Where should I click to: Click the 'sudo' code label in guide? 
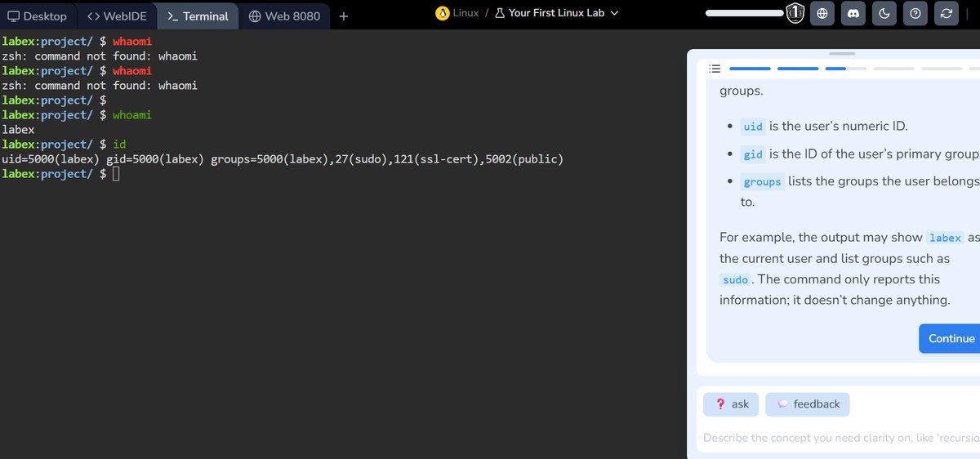[x=735, y=279]
